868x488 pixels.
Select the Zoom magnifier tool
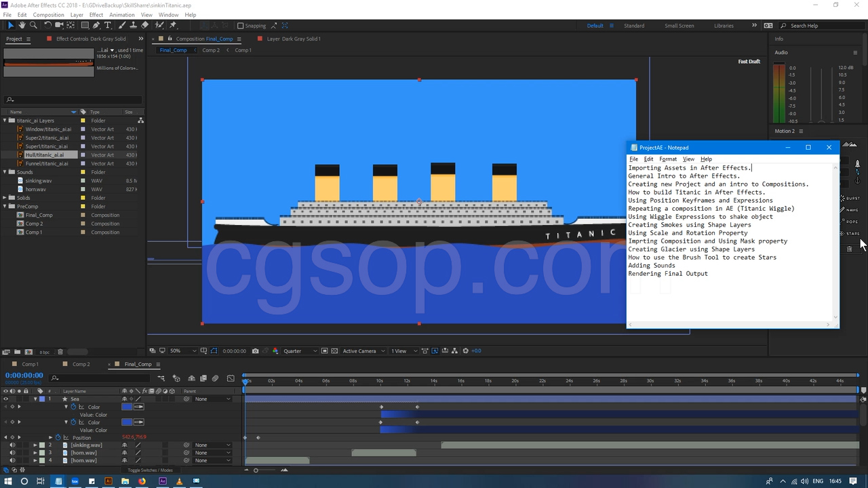33,26
